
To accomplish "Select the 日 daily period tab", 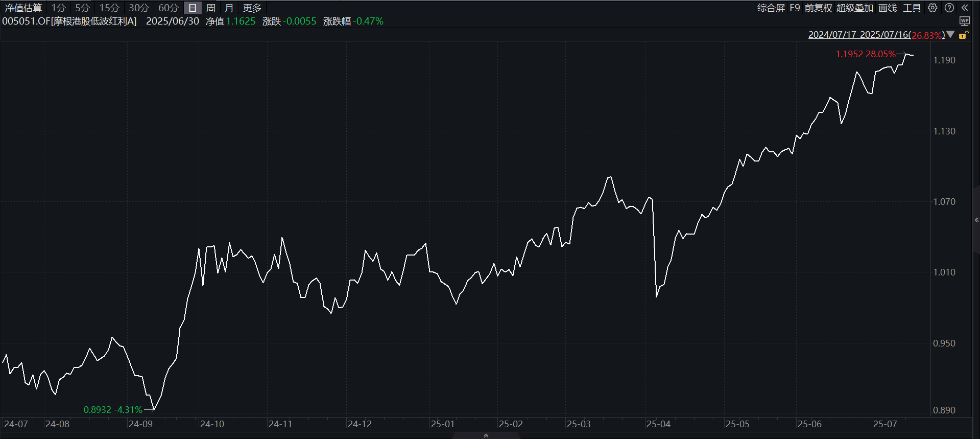I will click(193, 8).
